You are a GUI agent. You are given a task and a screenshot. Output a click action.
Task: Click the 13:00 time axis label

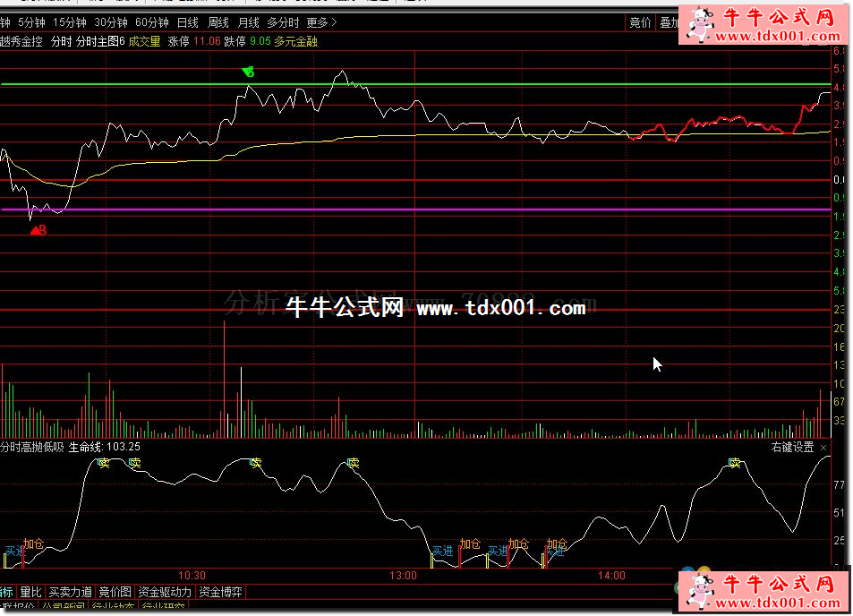(x=403, y=575)
